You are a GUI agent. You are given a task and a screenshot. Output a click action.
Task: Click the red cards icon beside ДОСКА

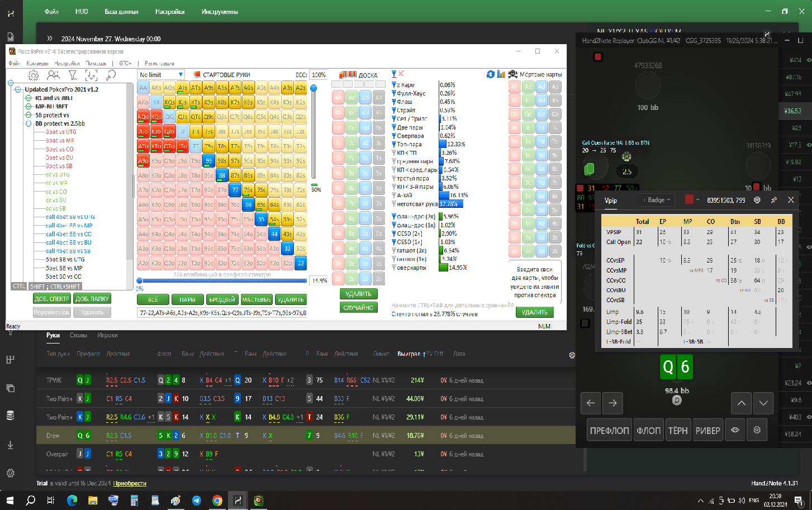pyautogui.click(x=348, y=74)
